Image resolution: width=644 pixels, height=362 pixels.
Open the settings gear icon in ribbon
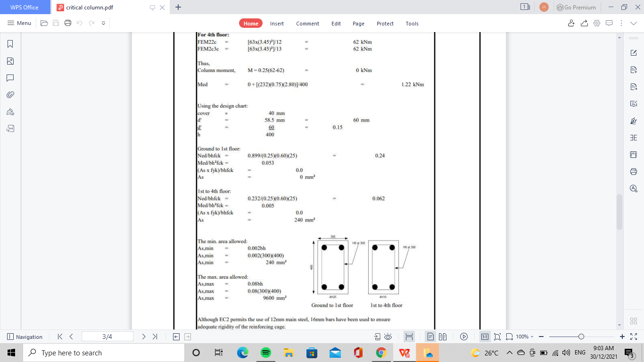point(597,23)
